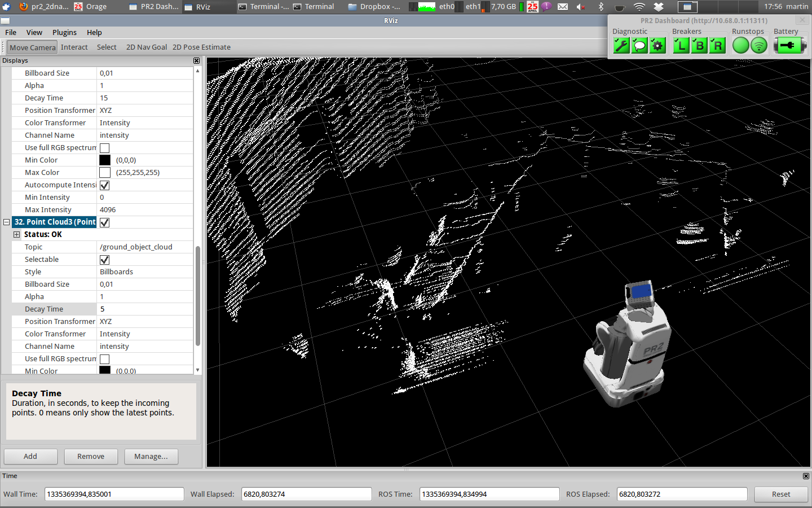Viewport: 812px width, 508px height.
Task: Toggle the Autocompute Intensity checkbox
Action: point(104,185)
